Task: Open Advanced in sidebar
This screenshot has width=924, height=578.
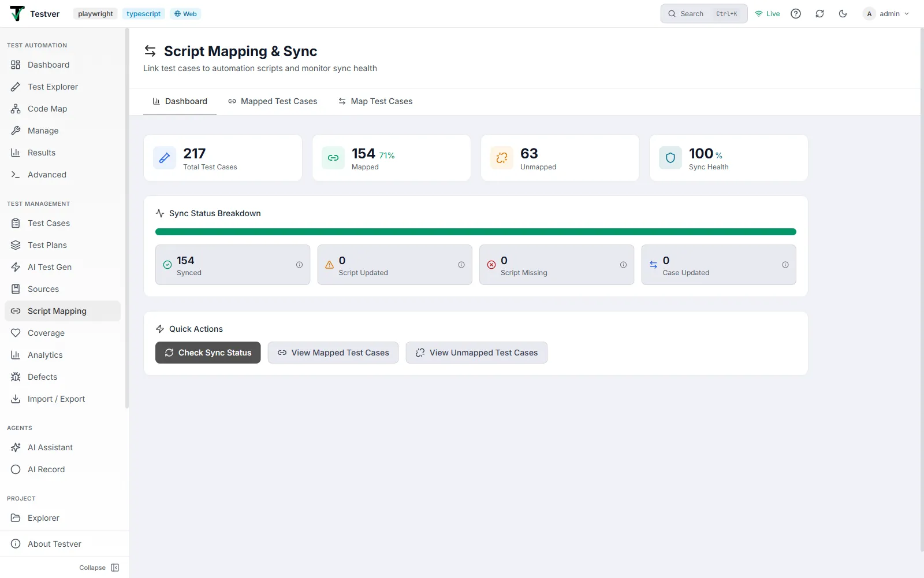Action: coord(62,175)
